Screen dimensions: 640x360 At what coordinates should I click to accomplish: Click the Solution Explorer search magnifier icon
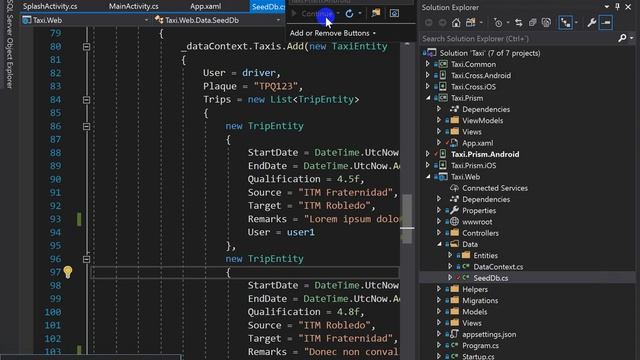(x=622, y=38)
